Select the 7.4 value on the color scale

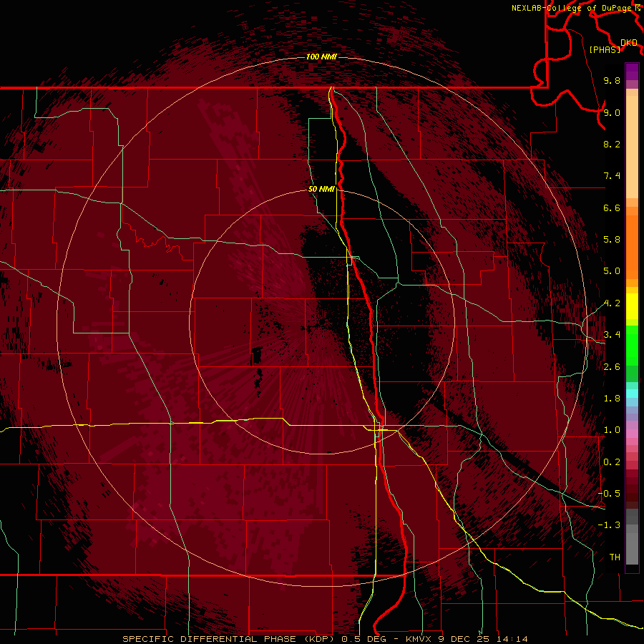[612, 176]
